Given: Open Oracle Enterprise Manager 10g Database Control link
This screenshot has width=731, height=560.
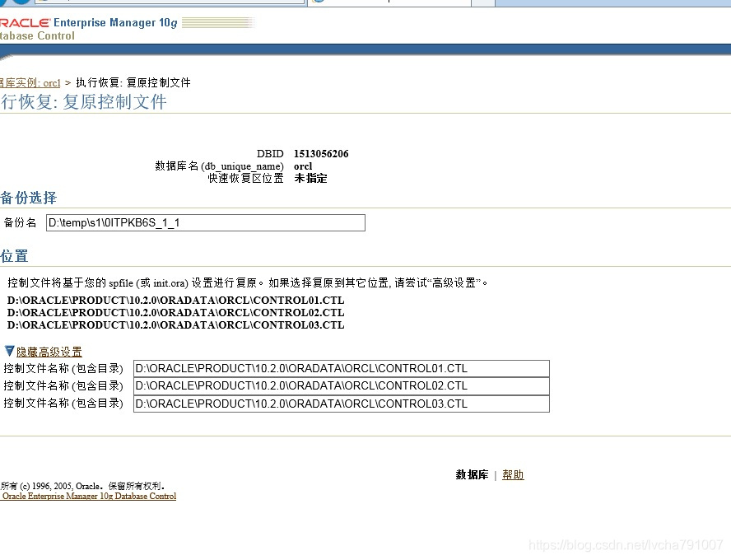Looking at the screenshot, I should point(89,496).
